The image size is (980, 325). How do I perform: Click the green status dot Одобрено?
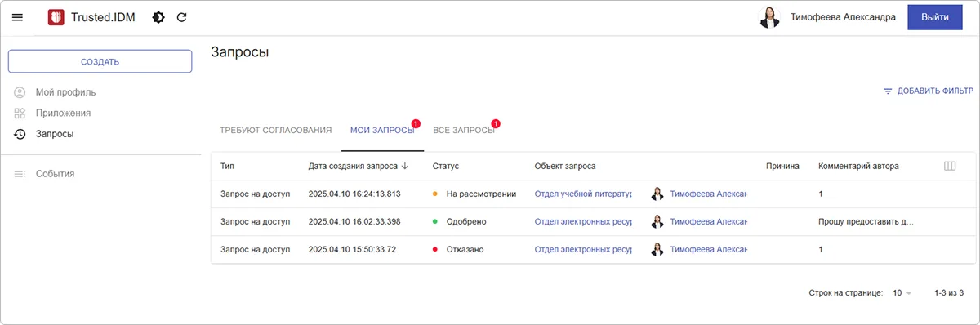435,221
